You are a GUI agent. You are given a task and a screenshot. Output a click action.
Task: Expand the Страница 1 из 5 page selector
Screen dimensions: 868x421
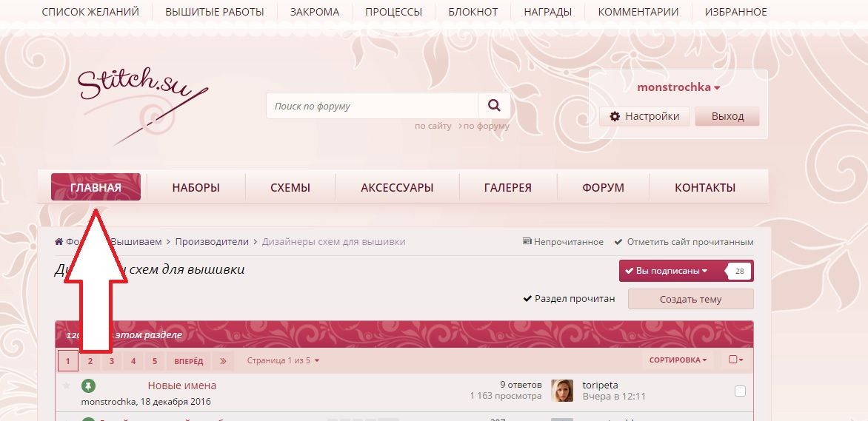(x=283, y=361)
